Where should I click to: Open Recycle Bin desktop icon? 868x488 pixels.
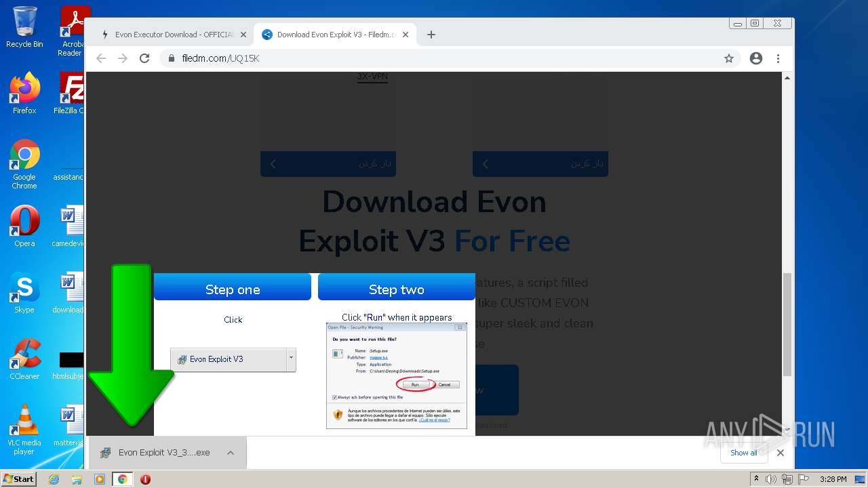[x=24, y=27]
